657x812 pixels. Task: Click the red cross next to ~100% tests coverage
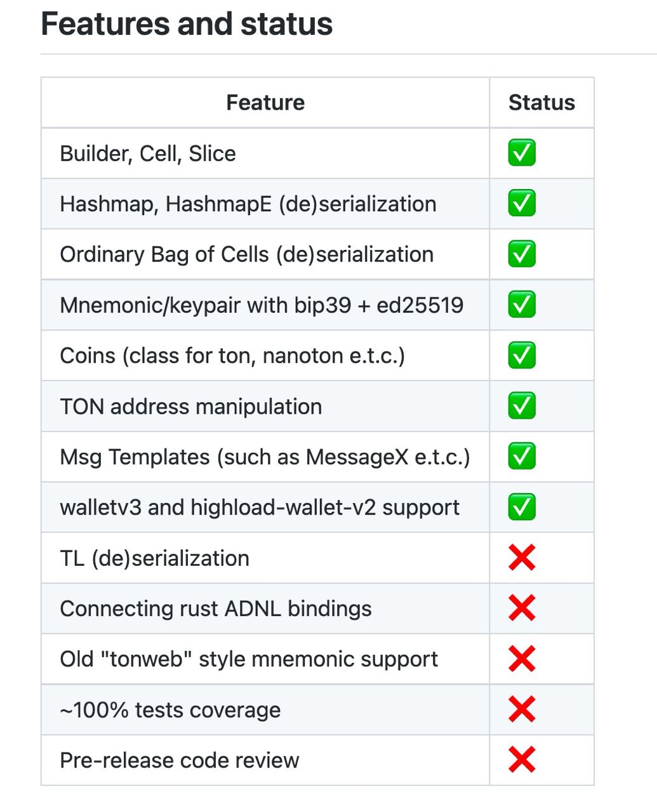pos(522,709)
